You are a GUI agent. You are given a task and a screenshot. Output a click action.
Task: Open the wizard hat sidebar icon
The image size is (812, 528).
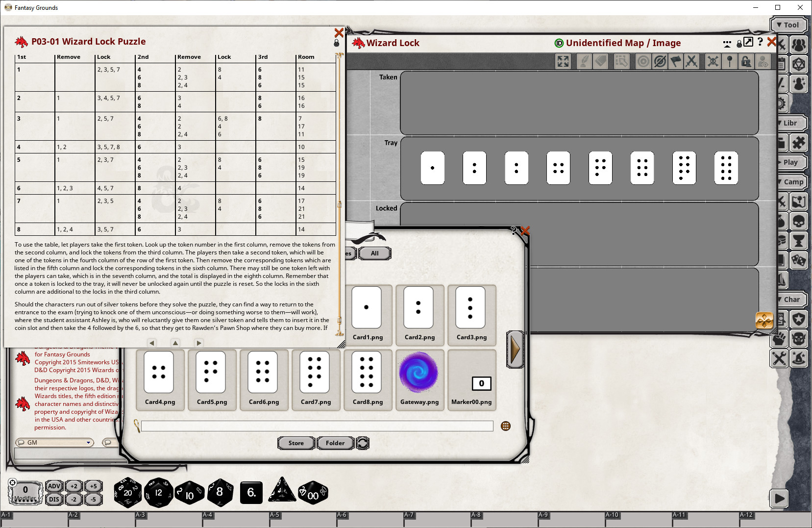pos(799,358)
